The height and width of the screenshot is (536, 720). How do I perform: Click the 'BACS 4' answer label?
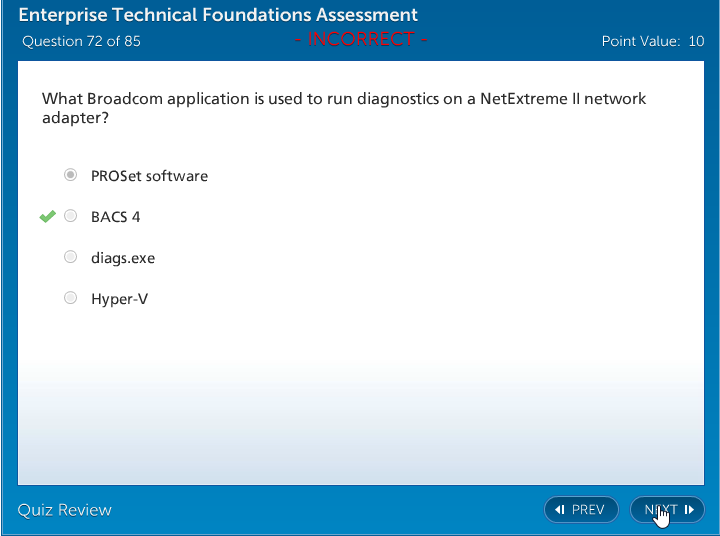(x=115, y=217)
